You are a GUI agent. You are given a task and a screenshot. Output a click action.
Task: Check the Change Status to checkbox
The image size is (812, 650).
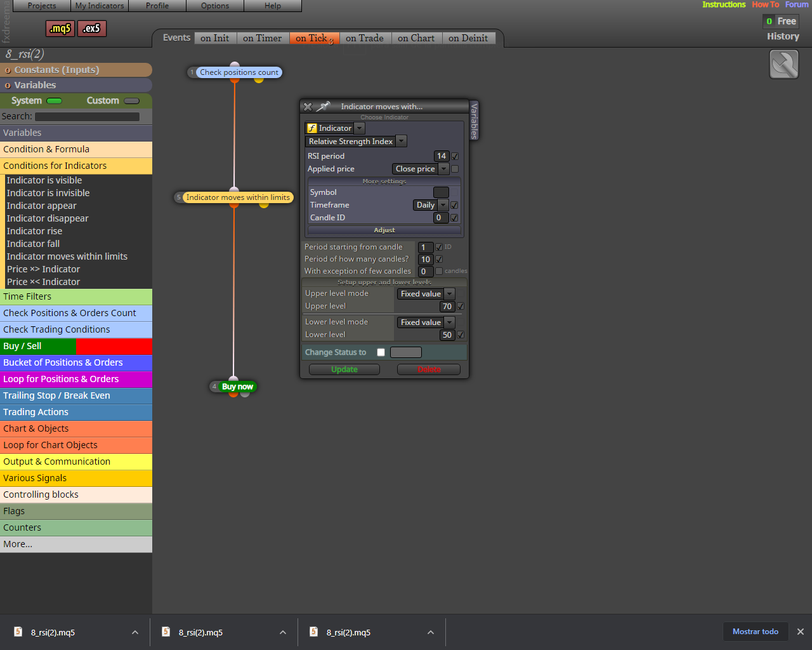(381, 352)
